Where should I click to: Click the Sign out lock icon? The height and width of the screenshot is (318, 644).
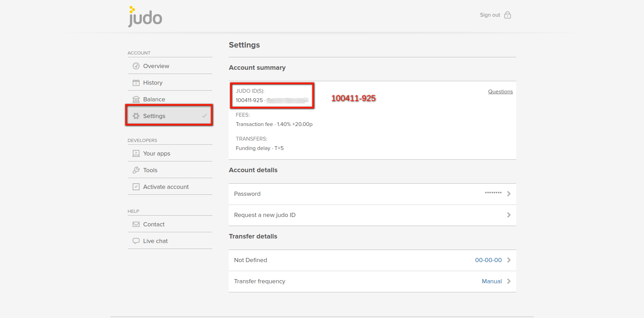tap(508, 15)
